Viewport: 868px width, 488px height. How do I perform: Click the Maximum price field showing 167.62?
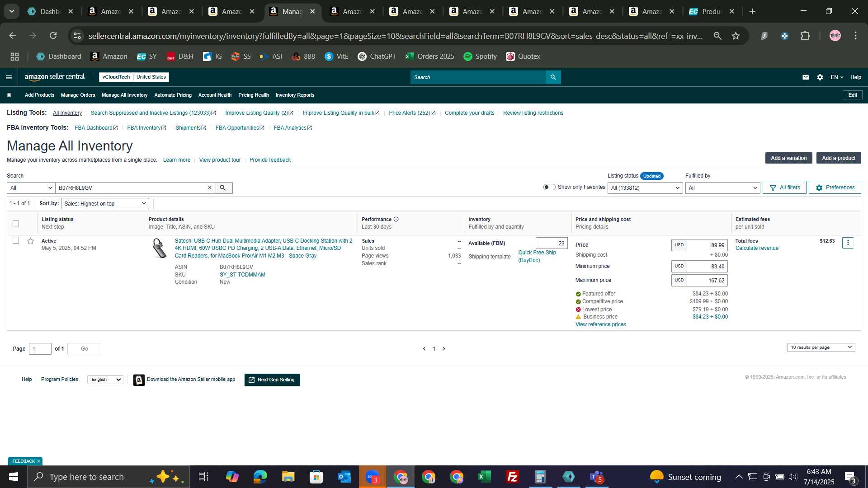coord(707,281)
